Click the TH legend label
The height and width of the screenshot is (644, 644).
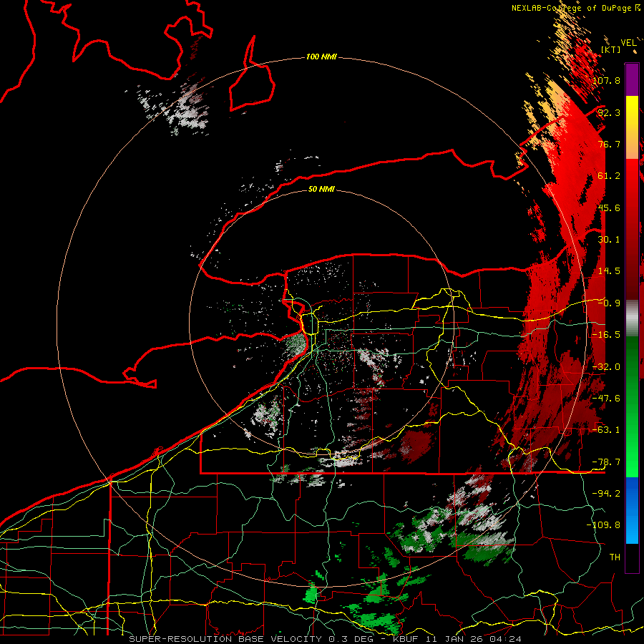[x=615, y=557]
